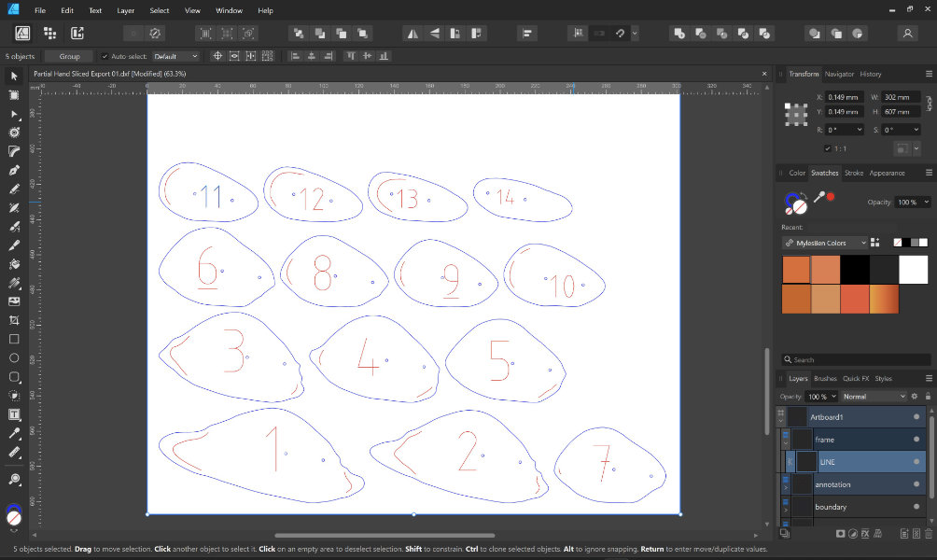This screenshot has width=937, height=560.
Task: Hide the Artboard1 layer
Action: point(916,416)
